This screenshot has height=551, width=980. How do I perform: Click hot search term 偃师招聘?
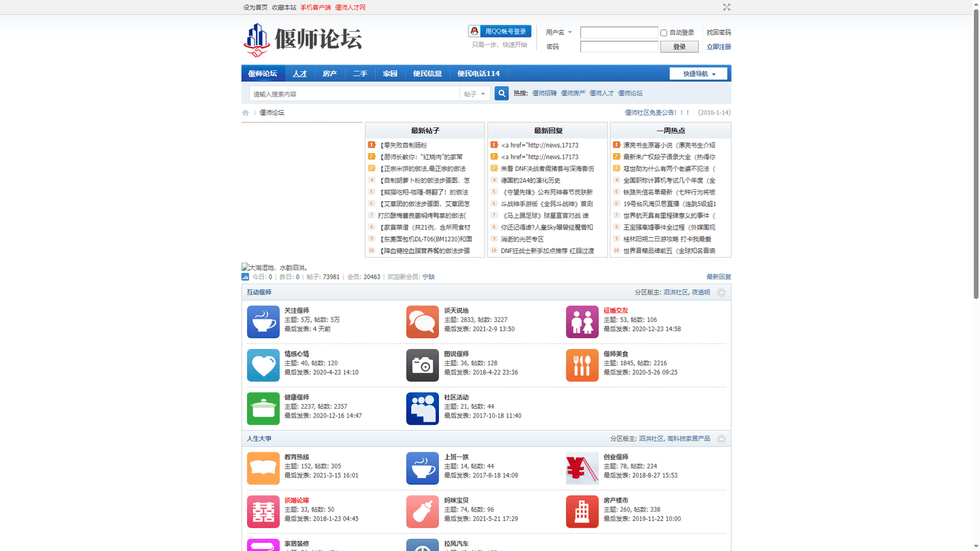click(x=544, y=93)
